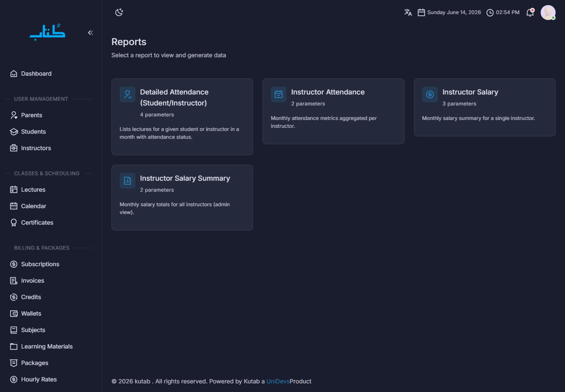The image size is (565, 392).
Task: Navigate to Hourly Rates
Action: click(39, 379)
